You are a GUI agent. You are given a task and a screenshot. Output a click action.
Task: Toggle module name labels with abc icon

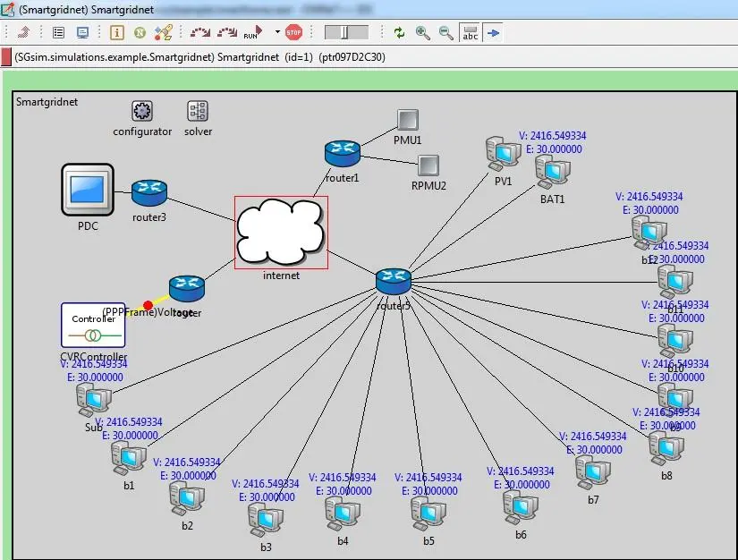tap(470, 32)
